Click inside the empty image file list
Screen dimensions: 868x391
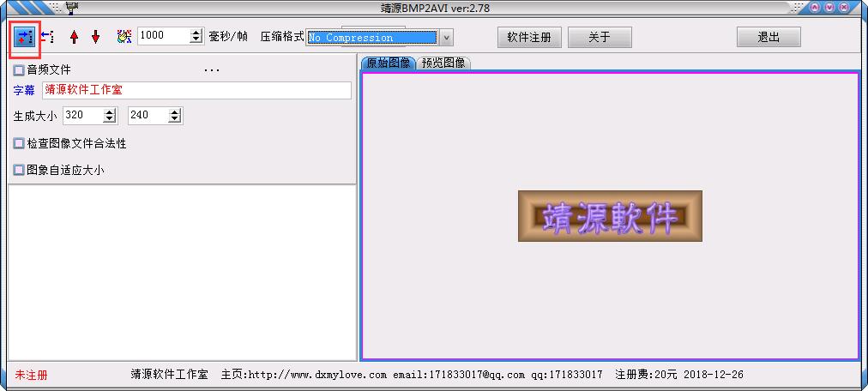pos(182,273)
